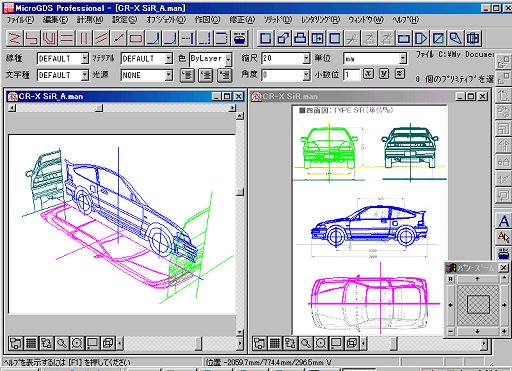Open the 光源 NONE dropdown
The height and width of the screenshot is (371, 512).
tap(169, 75)
